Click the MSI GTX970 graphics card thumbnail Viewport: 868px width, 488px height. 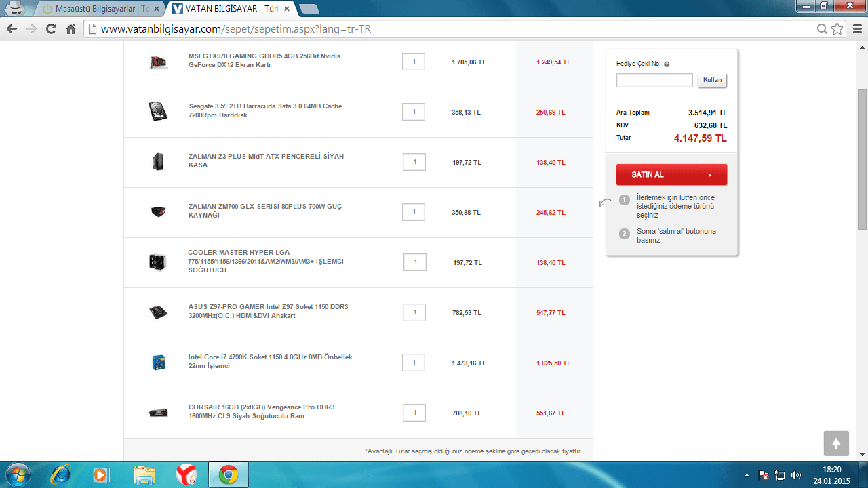pos(158,62)
